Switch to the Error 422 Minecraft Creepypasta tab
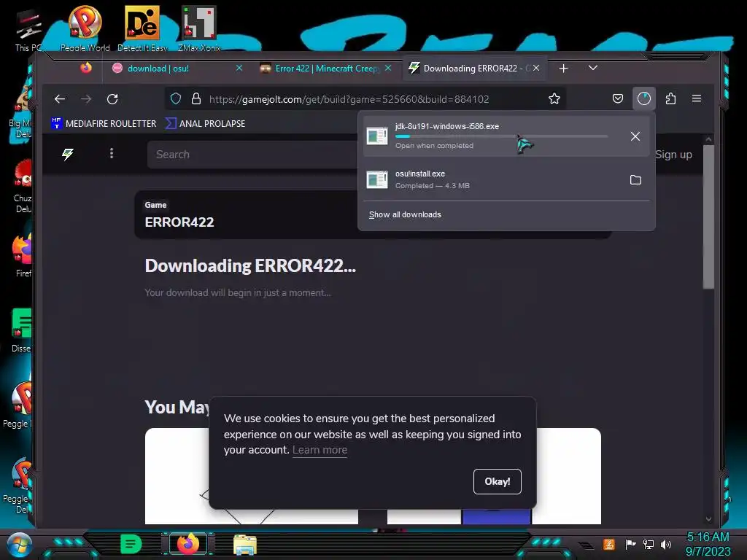Image resolution: width=747 pixels, height=560 pixels. coord(326,69)
